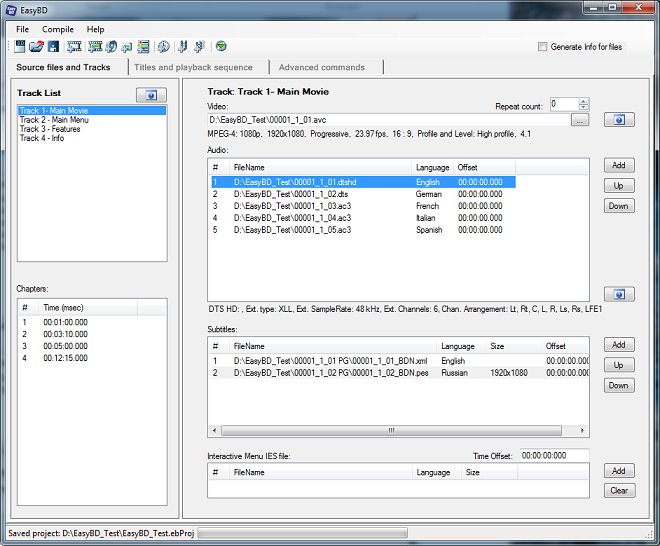Click the first tools toolbar icon after the clock
This screenshot has height=546, width=660.
[183, 46]
